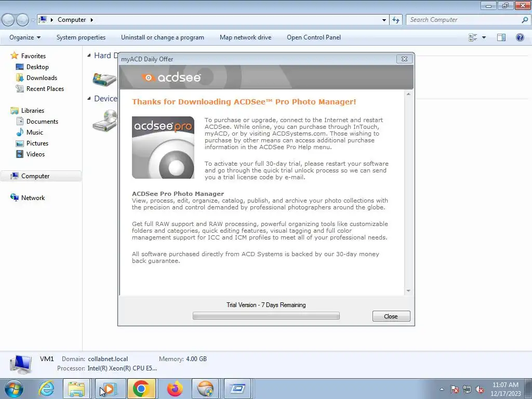Click scroll up arrow in offer dialog
This screenshot has width=532, height=399.
(408, 94)
